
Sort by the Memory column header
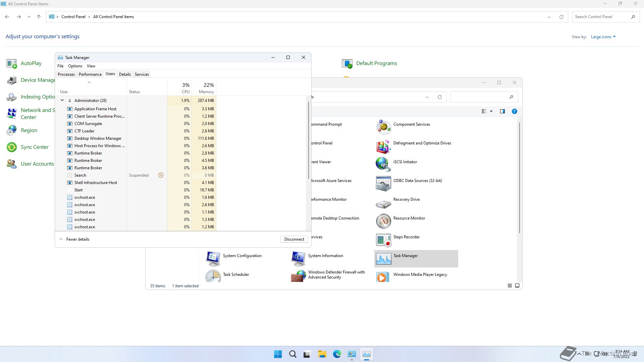(x=204, y=88)
